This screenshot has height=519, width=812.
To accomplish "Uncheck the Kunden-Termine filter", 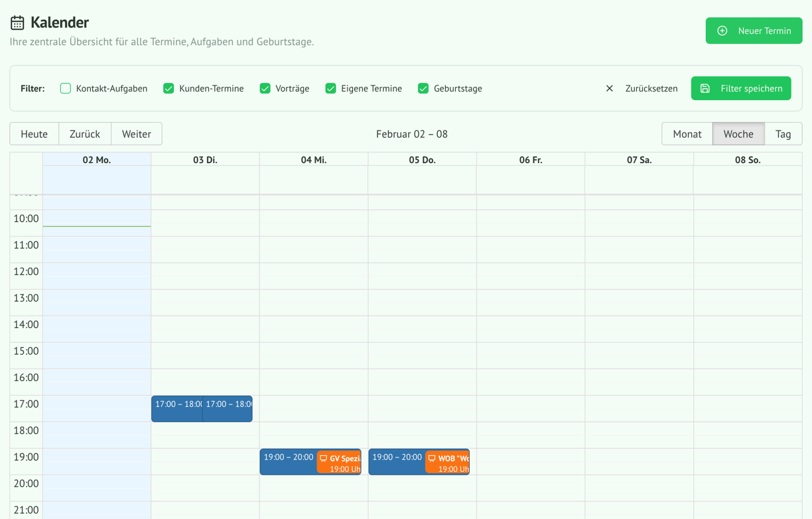I will tap(169, 88).
